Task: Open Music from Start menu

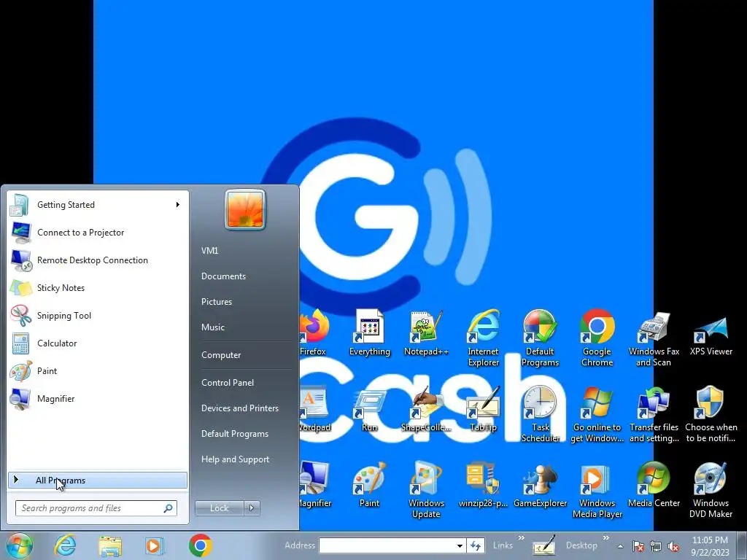Action: pos(213,327)
